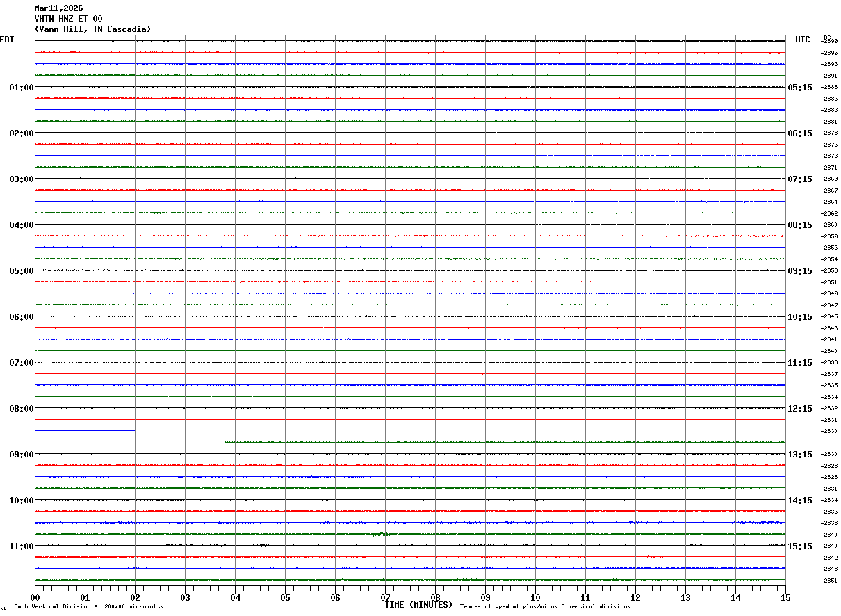841x616 pixels.
Task: Click minute tick label '15' on x-axis
Action: 785,597
